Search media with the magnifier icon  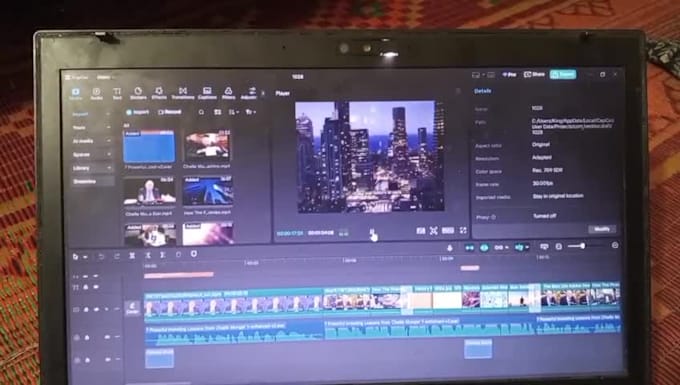point(201,112)
